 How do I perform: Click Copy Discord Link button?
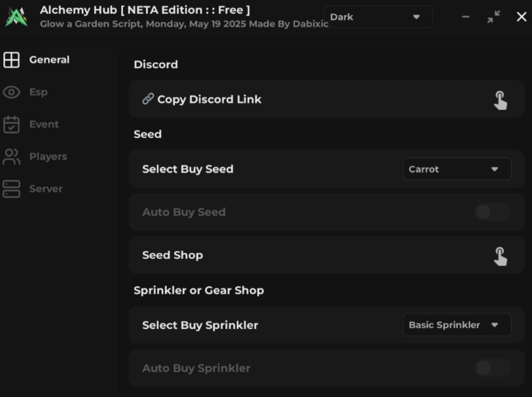click(x=209, y=99)
